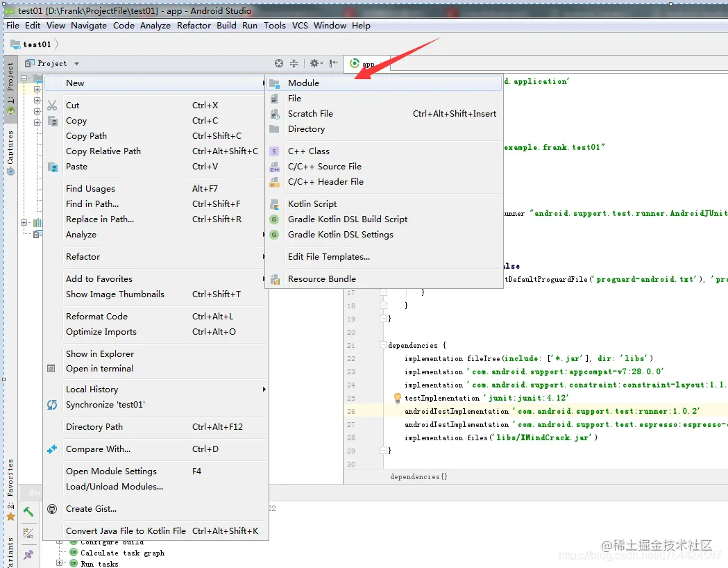
Task: Click the Paste clipboard icon
Action: click(53, 167)
